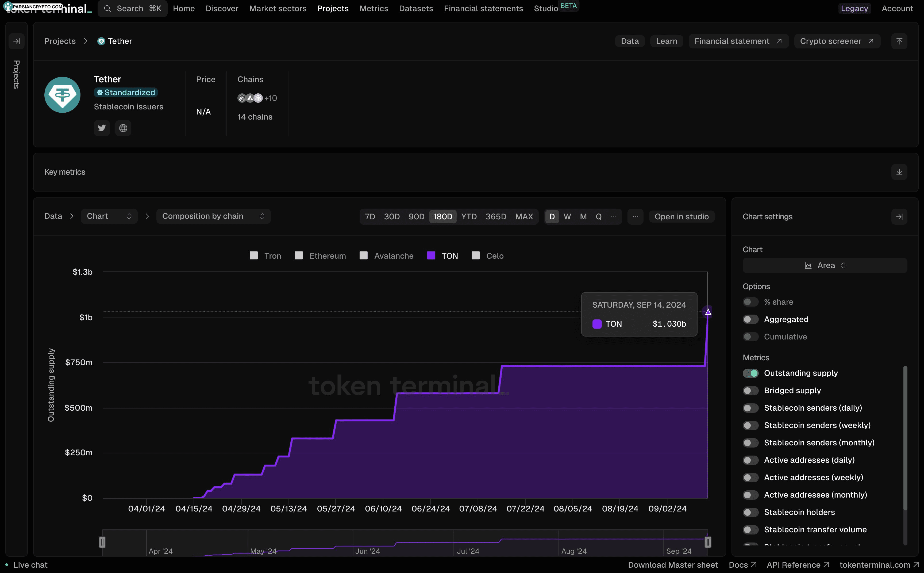Click the Open in studio button
This screenshot has height=573, width=924.
tap(681, 216)
